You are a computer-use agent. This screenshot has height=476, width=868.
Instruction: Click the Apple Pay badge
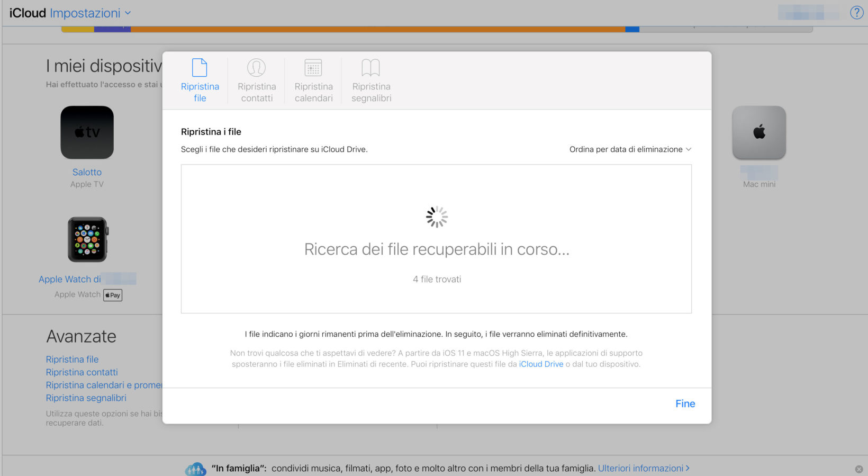click(x=113, y=295)
